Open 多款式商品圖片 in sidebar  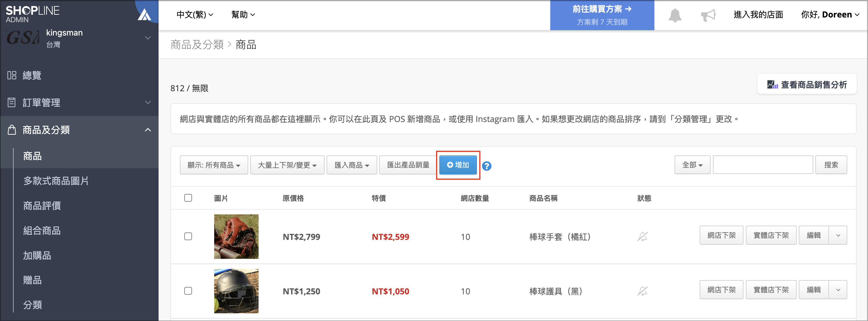coord(56,181)
